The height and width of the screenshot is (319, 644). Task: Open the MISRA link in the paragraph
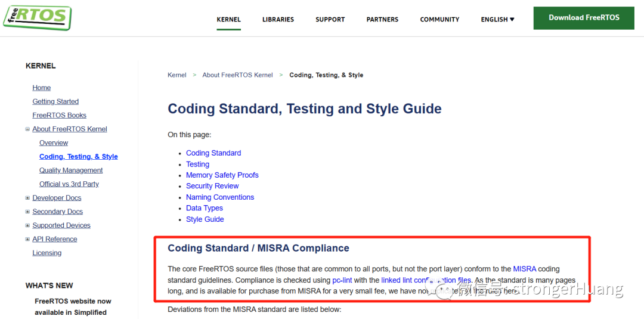(x=525, y=270)
